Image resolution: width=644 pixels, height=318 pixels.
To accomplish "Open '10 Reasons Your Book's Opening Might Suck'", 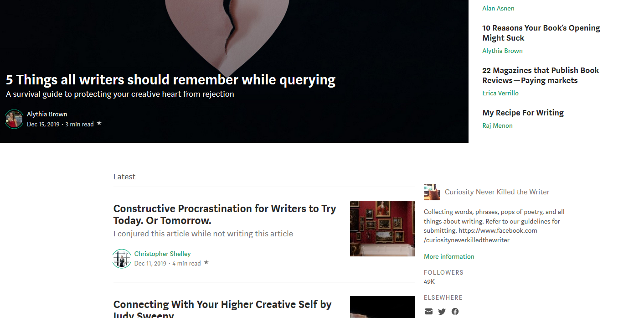I will (541, 33).
